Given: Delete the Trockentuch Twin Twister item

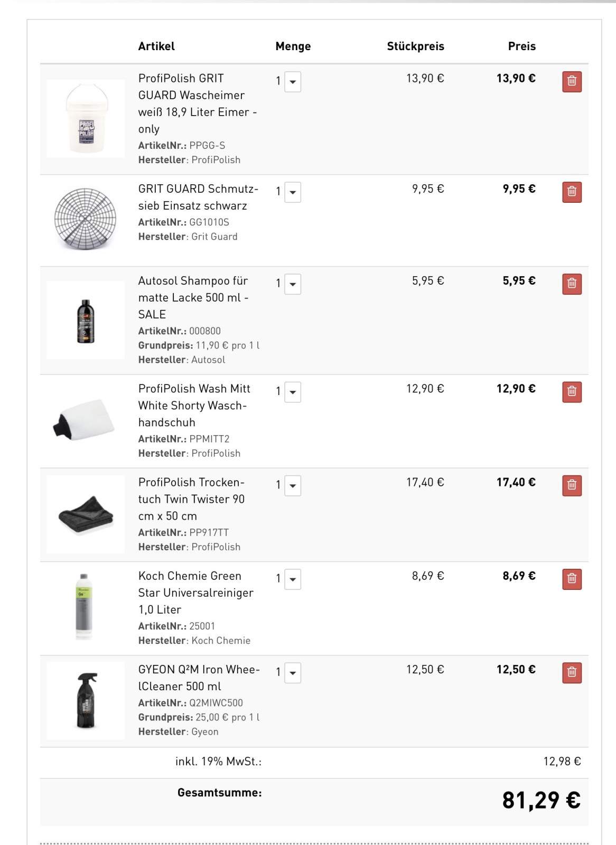Looking at the screenshot, I should pyautogui.click(x=572, y=485).
